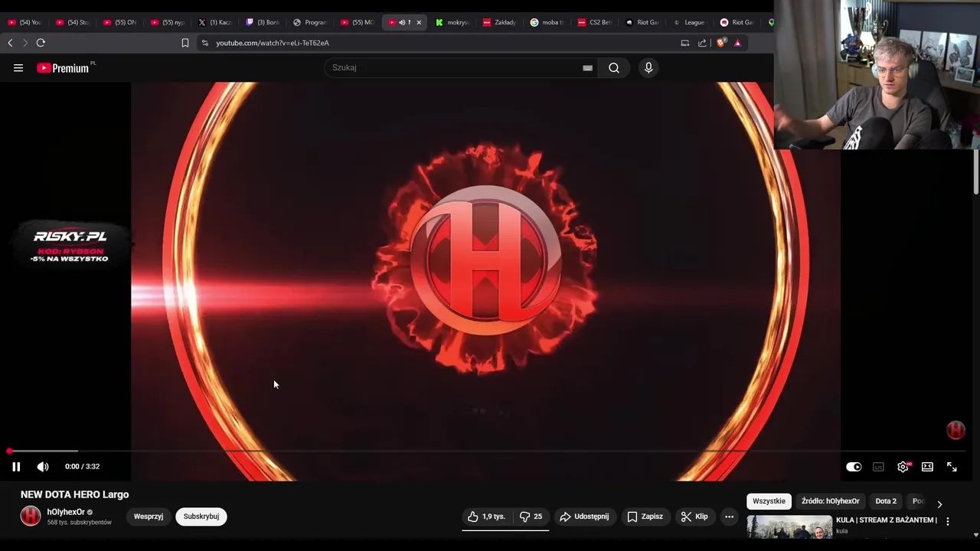Open the on-screen keyboard in the search box
The height and width of the screenshot is (551, 980).
[587, 67]
